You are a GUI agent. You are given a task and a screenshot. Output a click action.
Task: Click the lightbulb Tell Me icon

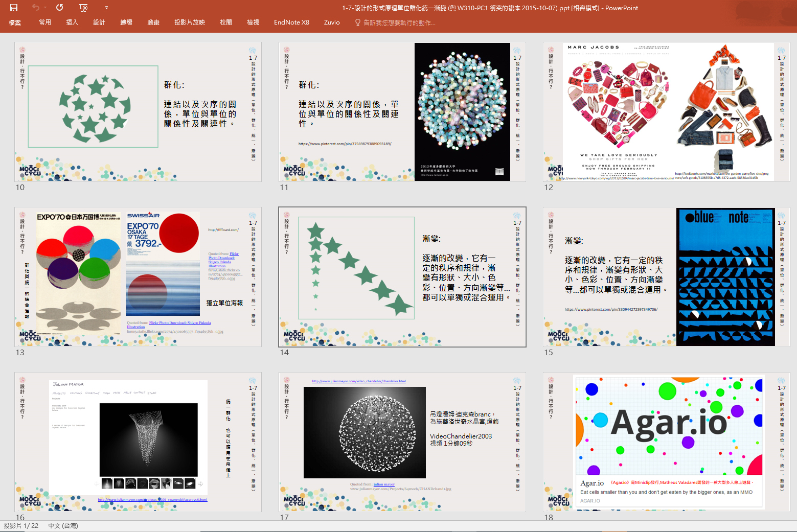point(358,22)
